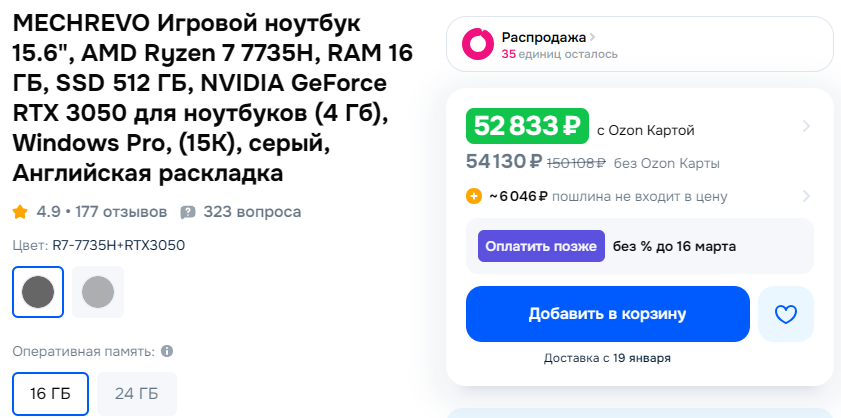841x418 pixels.
Task: Expand the Ozon Card price chevron
Action: tap(806, 126)
